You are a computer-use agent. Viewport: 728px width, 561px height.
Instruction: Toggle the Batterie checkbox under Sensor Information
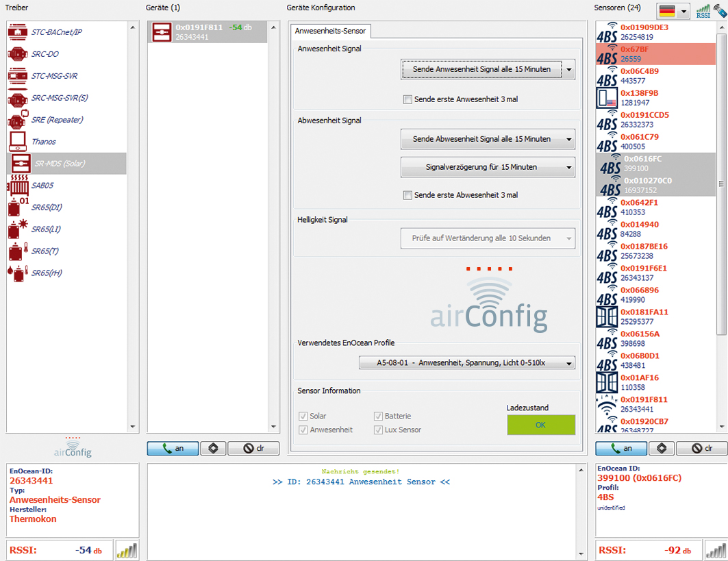pyautogui.click(x=379, y=416)
